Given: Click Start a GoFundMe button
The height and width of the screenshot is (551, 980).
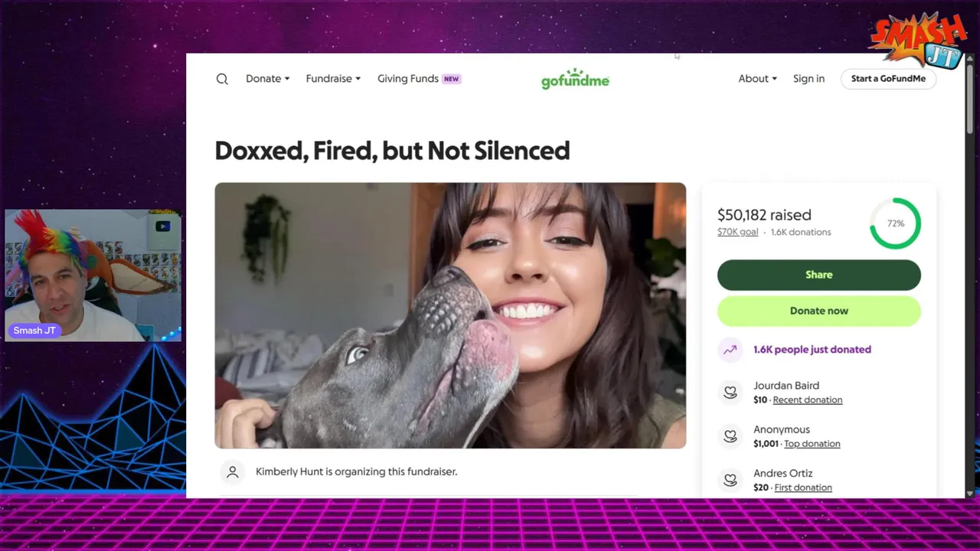Looking at the screenshot, I should (888, 79).
